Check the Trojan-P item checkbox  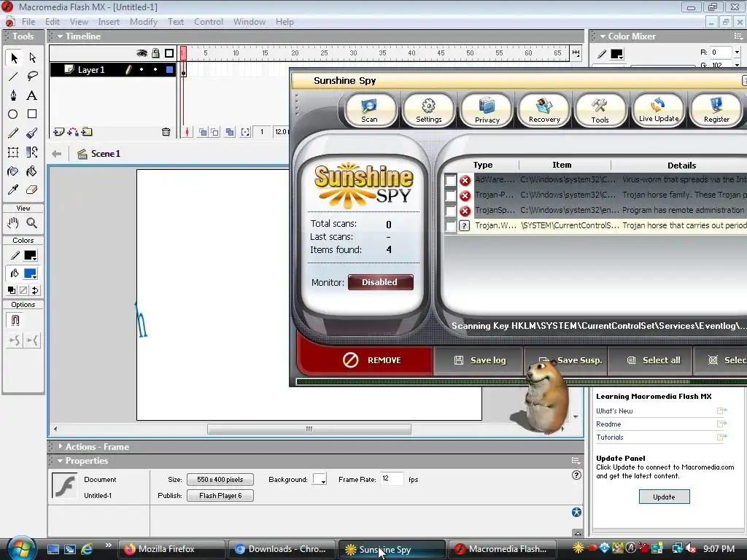(450, 195)
